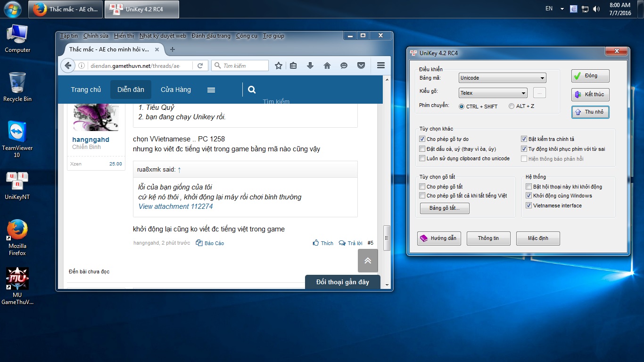Launch Mozilla Firefox from desktop shortcut
The height and width of the screenshot is (362, 644).
click(17, 238)
